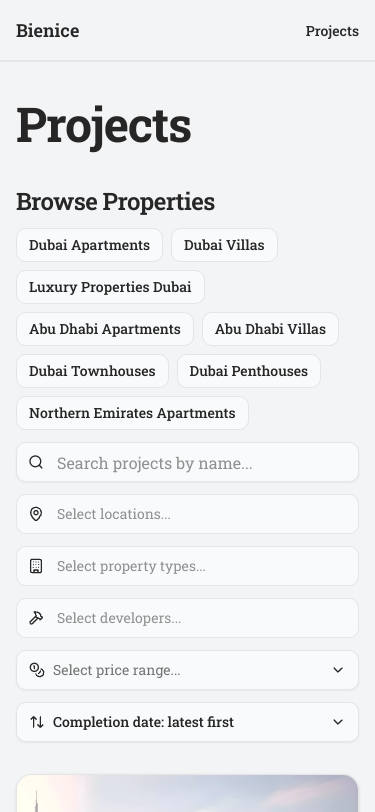375x812 pixels.
Task: Click the coins price range icon
Action: coord(37,670)
